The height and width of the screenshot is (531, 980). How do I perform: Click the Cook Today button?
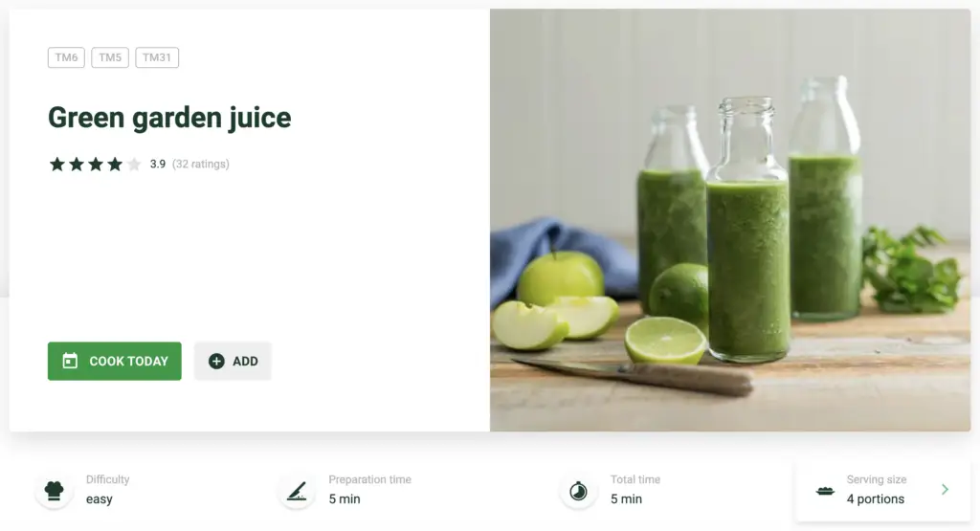click(115, 361)
